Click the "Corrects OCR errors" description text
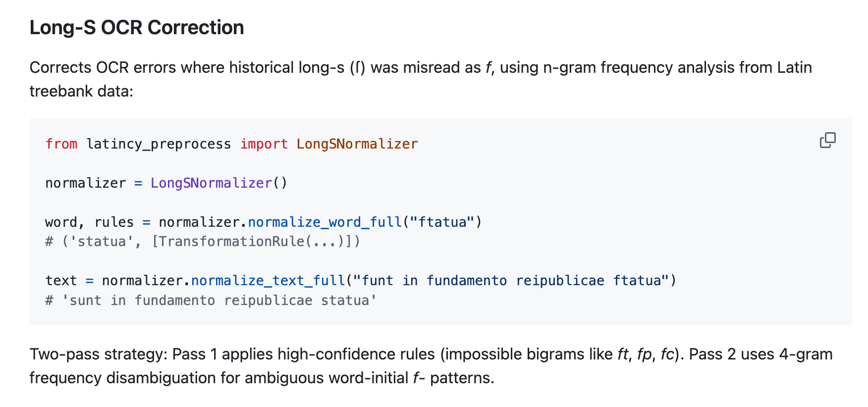 (102, 68)
